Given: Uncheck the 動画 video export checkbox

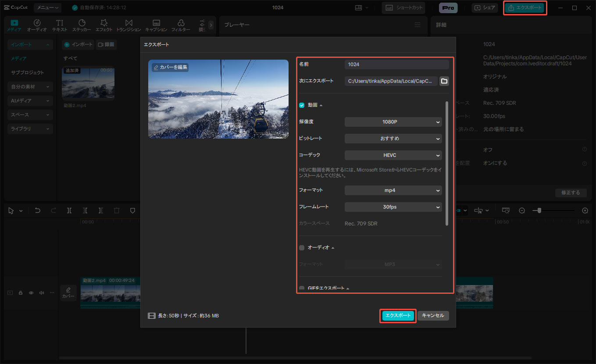Looking at the screenshot, I should point(302,105).
